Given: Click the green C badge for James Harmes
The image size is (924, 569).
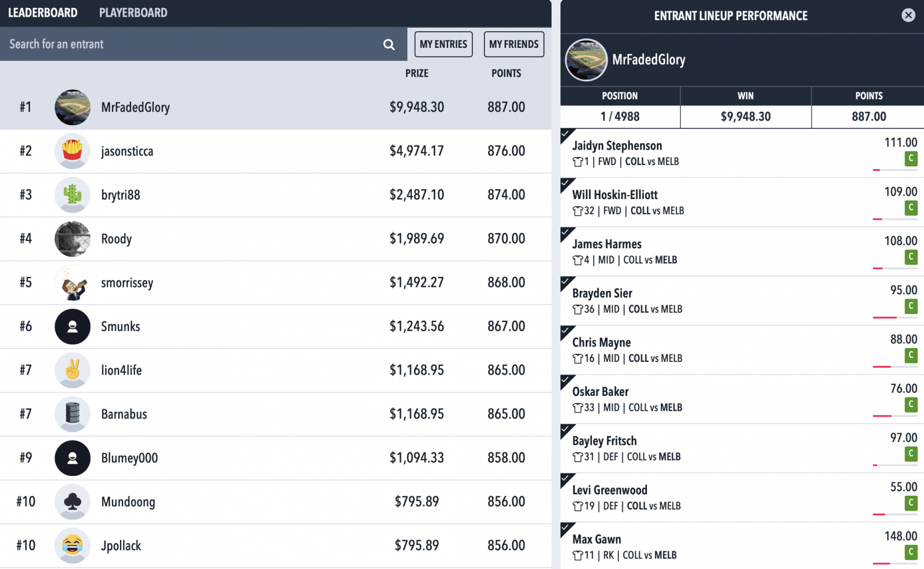Looking at the screenshot, I should (x=911, y=257).
